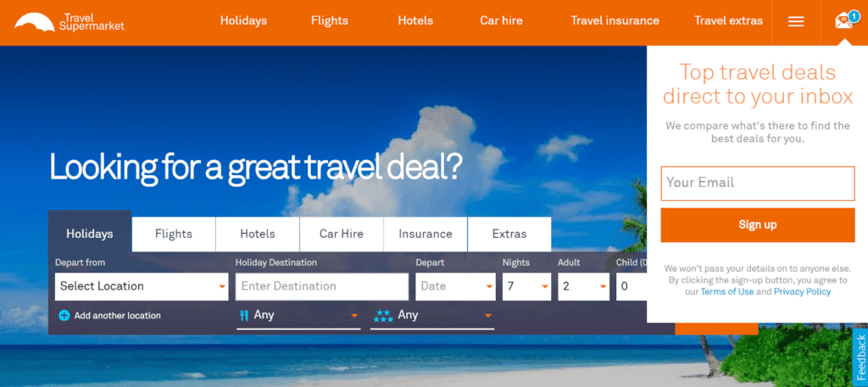Open the Privacy Policy link

[802, 291]
